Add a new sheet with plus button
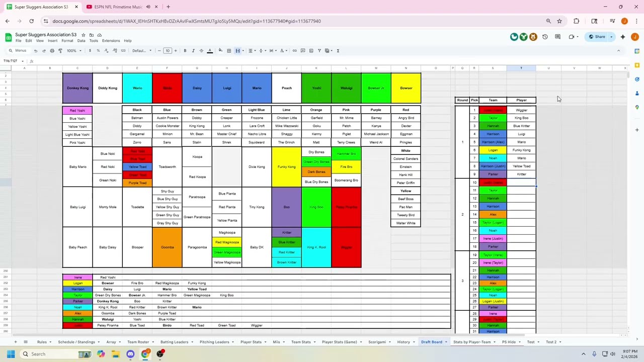Screen dimensions: 644x362 (16, 342)
